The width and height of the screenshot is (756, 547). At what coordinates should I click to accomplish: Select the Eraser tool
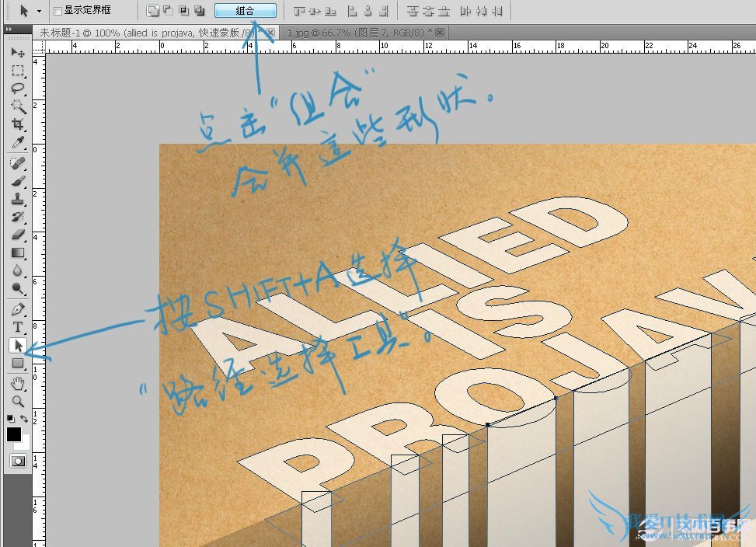[x=18, y=235]
